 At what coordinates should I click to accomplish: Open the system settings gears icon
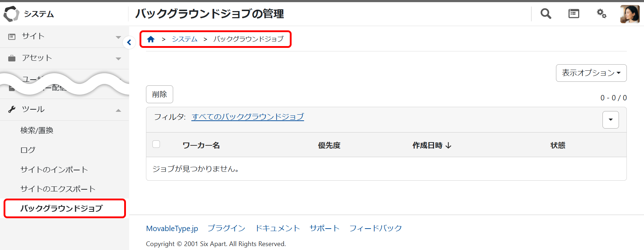click(x=601, y=14)
